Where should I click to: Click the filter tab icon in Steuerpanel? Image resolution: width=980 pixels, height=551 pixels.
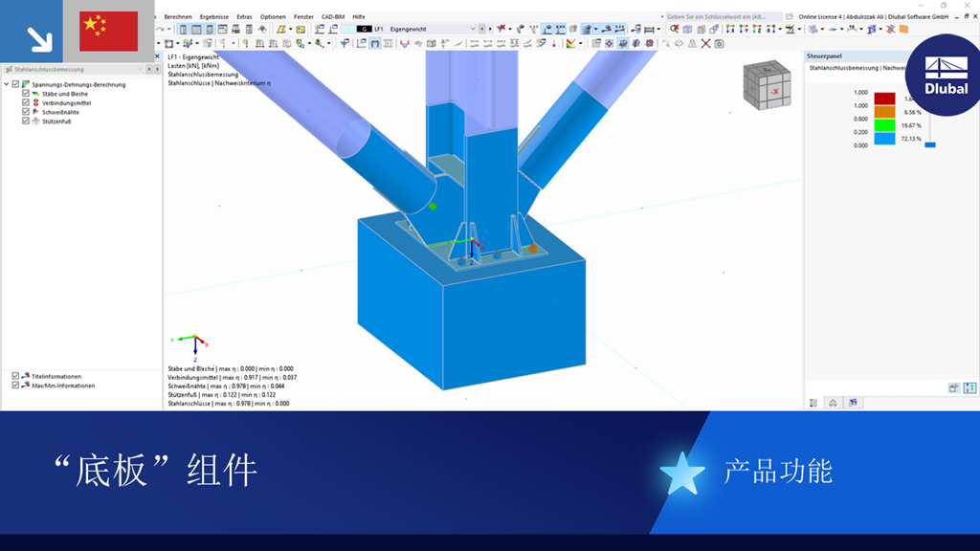pos(853,403)
